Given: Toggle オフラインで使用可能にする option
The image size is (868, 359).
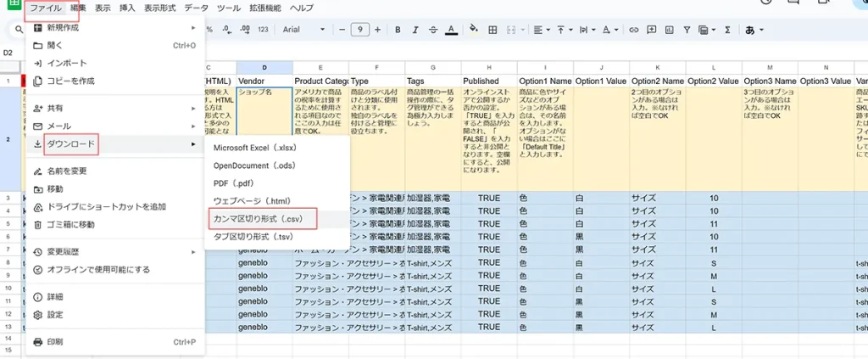Looking at the screenshot, I should click(115, 270).
